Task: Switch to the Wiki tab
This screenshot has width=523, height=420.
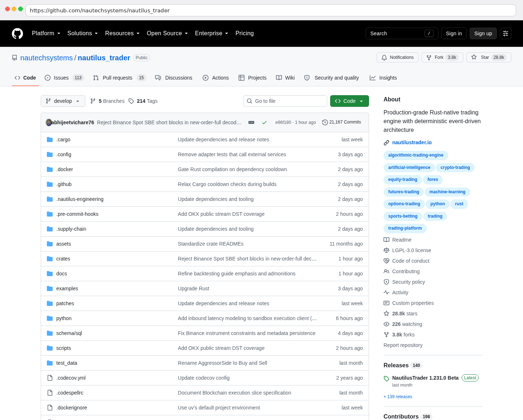Action: coord(285,78)
